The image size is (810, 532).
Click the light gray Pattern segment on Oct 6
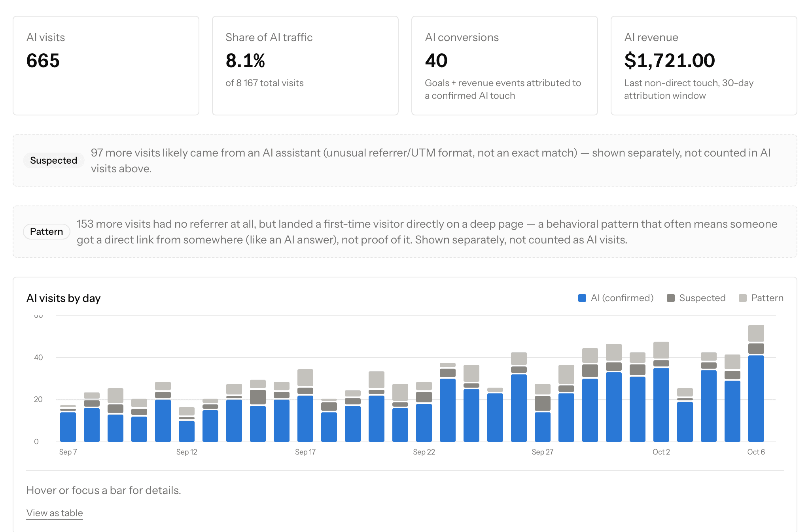[756, 333]
